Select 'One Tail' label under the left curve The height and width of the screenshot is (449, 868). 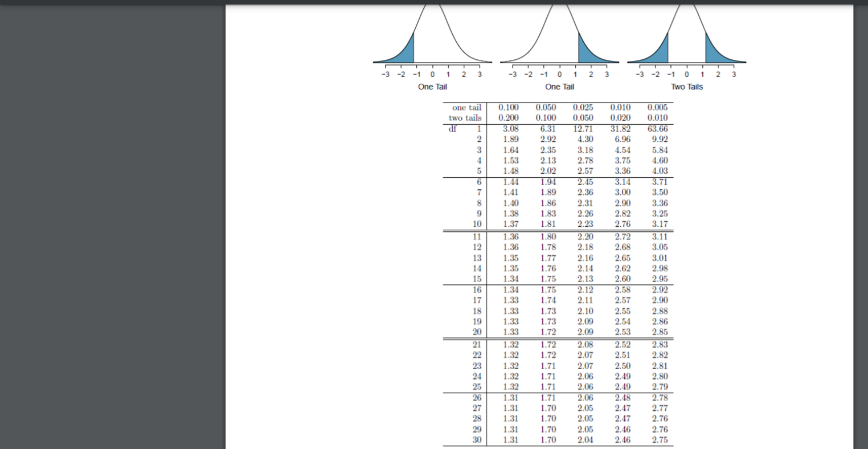432,87
